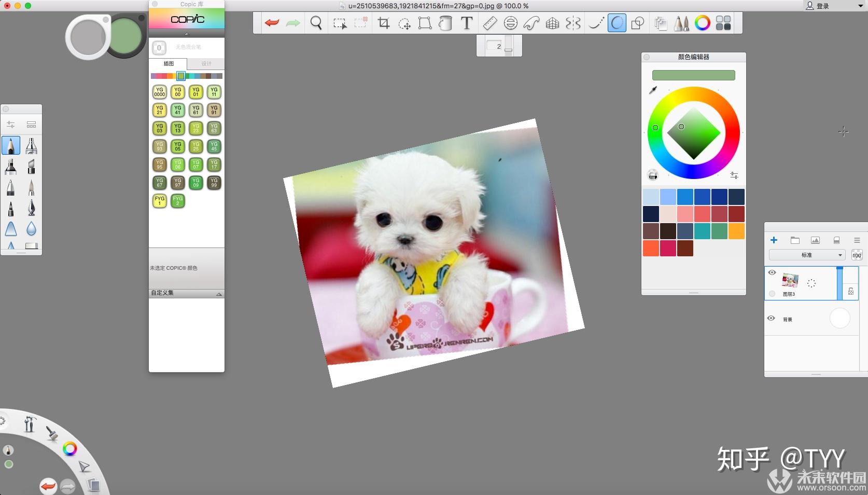Add a new layer with plus button

774,240
